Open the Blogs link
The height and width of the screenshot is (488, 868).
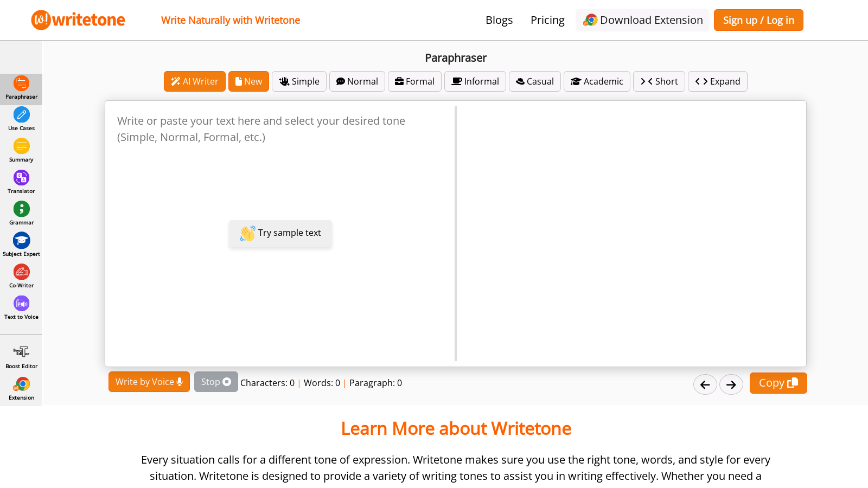(499, 20)
